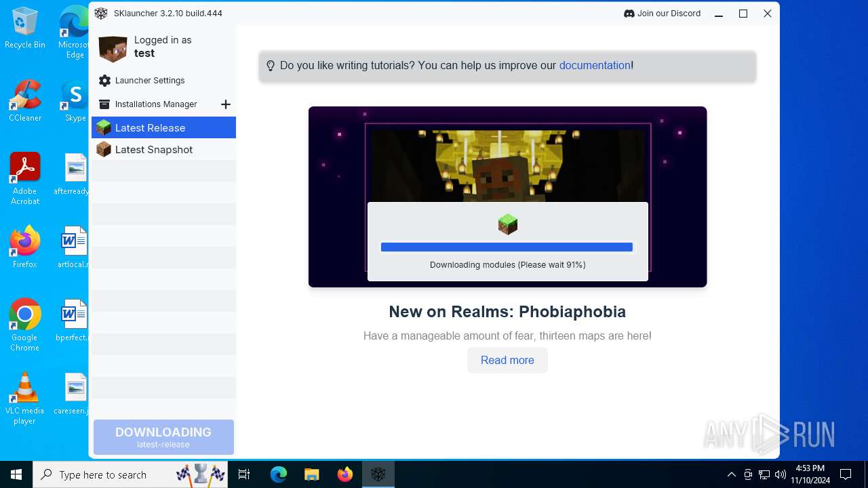Open the bperfect Word document
The height and width of the screenshot is (488, 868).
[73, 321]
